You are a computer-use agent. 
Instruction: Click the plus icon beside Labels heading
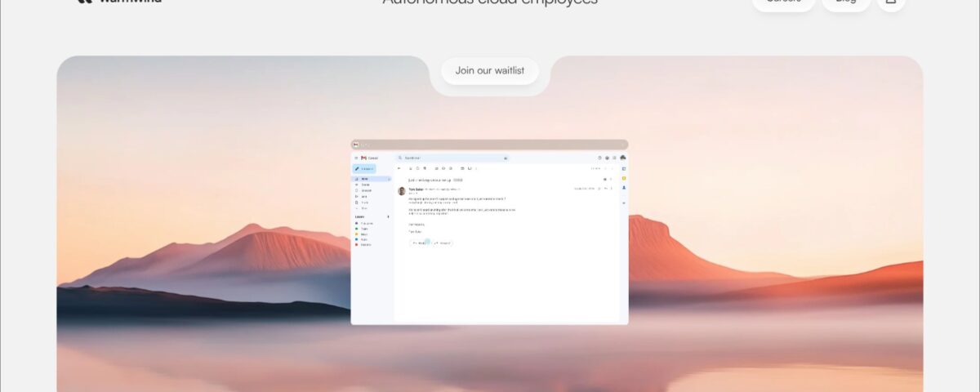click(x=389, y=217)
